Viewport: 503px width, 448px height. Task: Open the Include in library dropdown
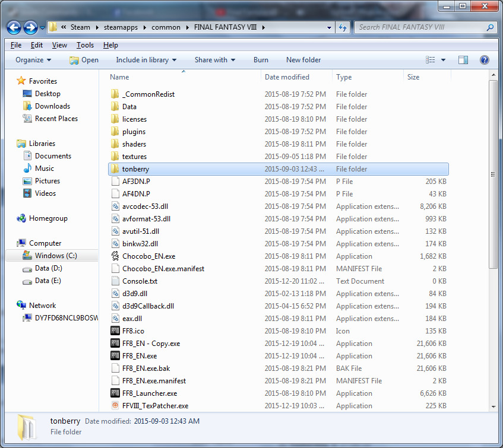[146, 60]
